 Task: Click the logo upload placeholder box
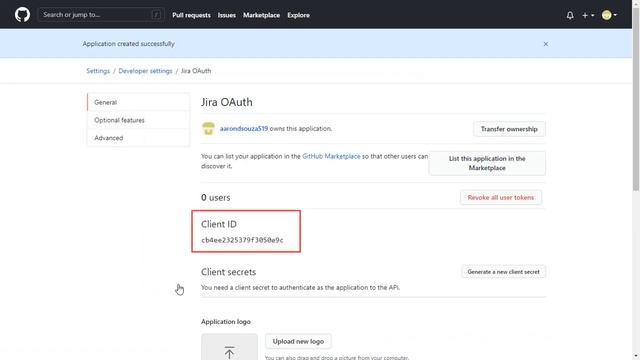click(229, 347)
